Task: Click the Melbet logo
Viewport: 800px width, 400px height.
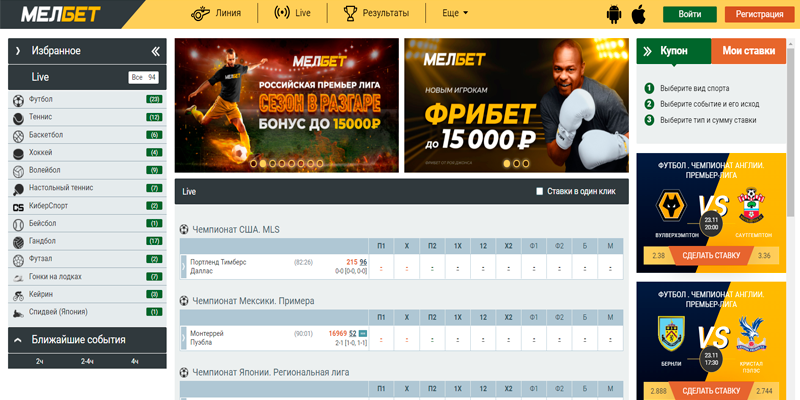Action: (x=61, y=14)
